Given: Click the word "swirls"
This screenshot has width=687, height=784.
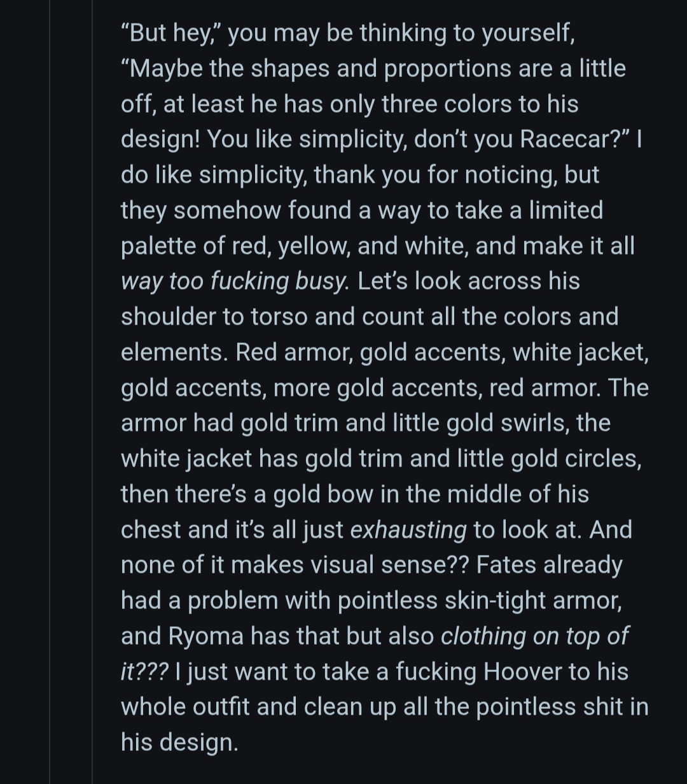Looking at the screenshot, I should coord(534,423).
